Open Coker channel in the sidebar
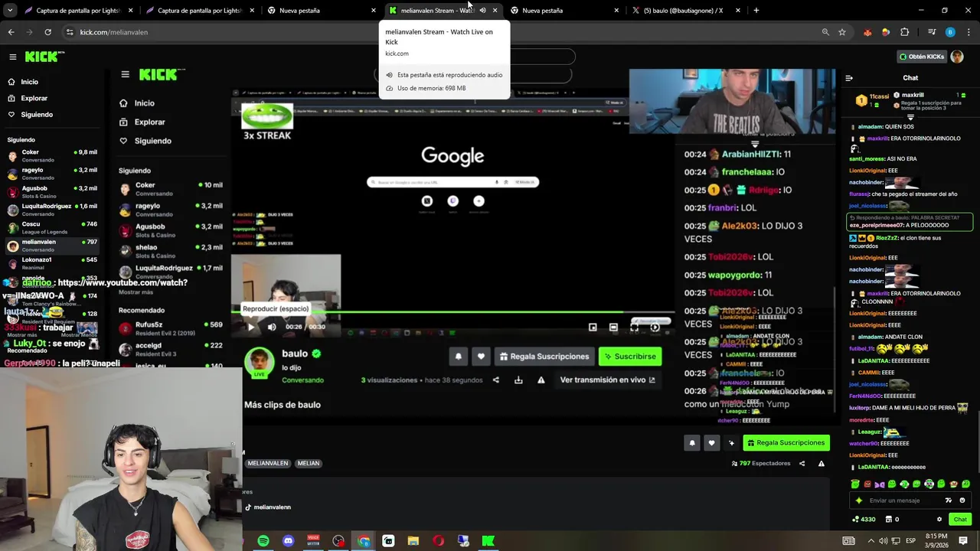The height and width of the screenshot is (551, 980). (51, 155)
